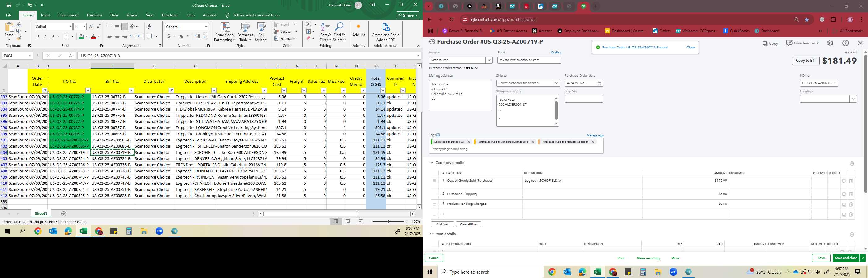
Task: Click Merge & Center icon
Action: (x=150, y=36)
